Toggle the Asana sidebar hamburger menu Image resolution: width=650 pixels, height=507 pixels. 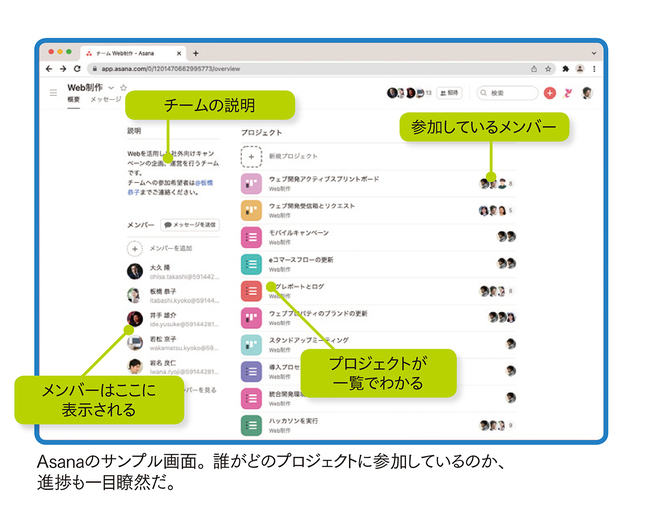tap(53, 93)
